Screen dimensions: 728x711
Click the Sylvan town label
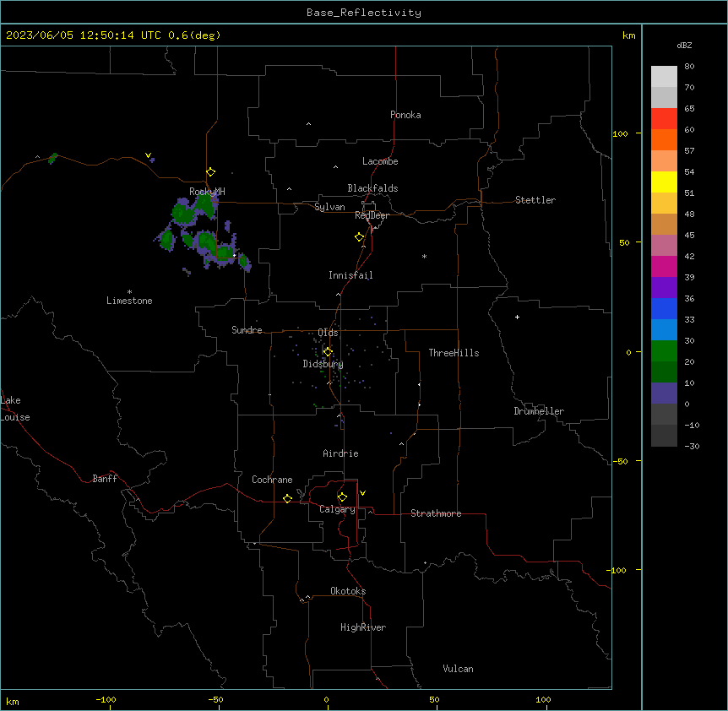329,207
